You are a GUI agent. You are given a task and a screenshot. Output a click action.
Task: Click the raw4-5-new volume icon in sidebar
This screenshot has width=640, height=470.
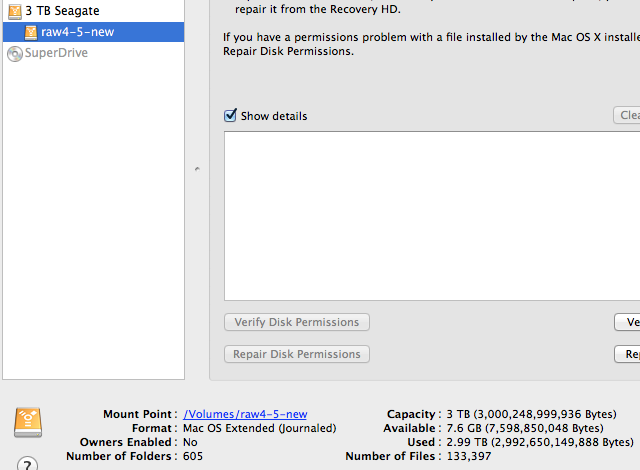31,32
